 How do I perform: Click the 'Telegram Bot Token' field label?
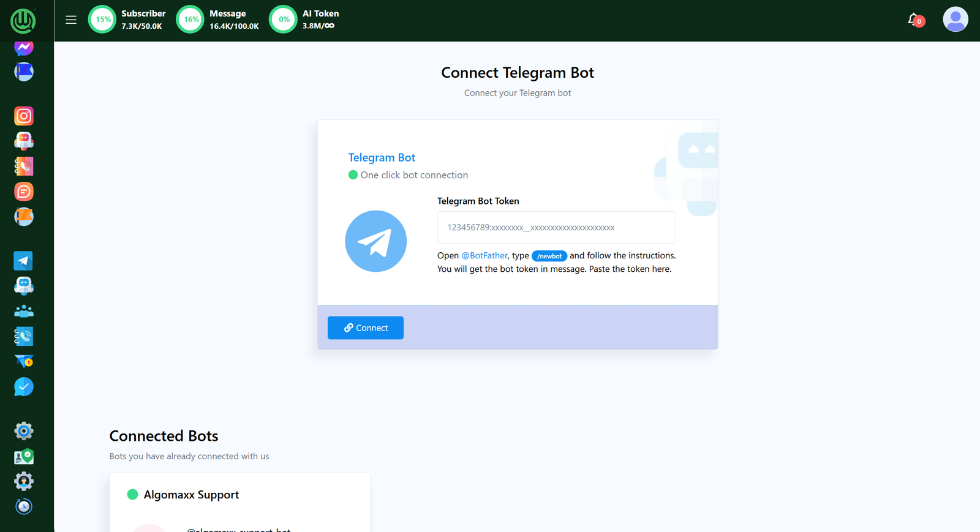[478, 201]
